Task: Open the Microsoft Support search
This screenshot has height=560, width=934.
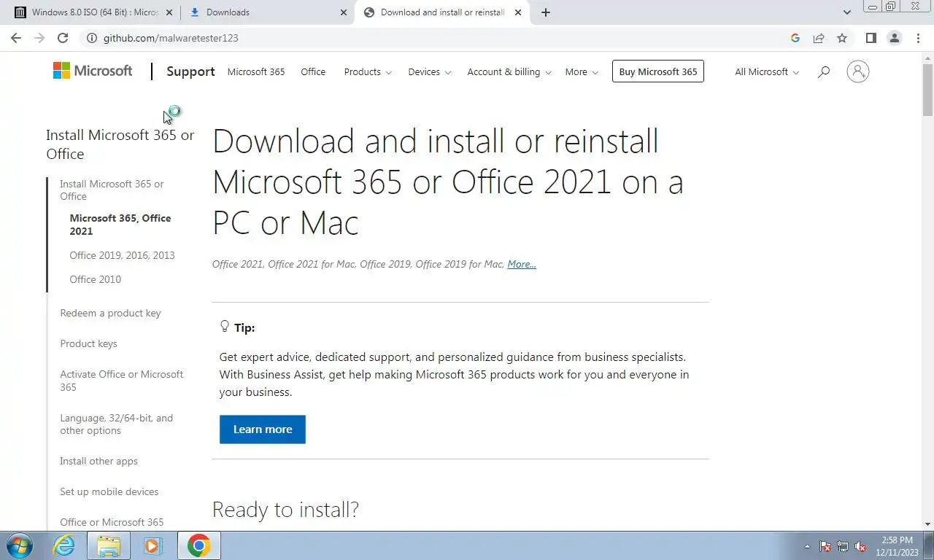Action: (x=824, y=71)
